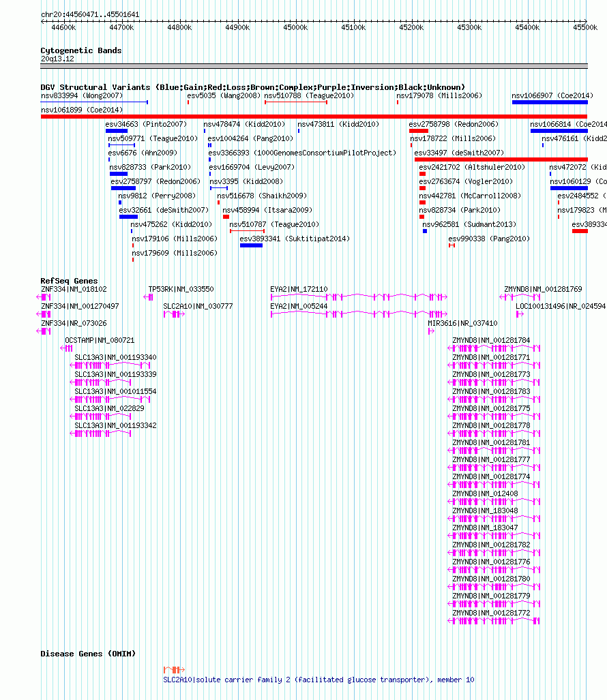Click the nsv1060129 blue gain bar
The image size is (607, 700).
569,188
